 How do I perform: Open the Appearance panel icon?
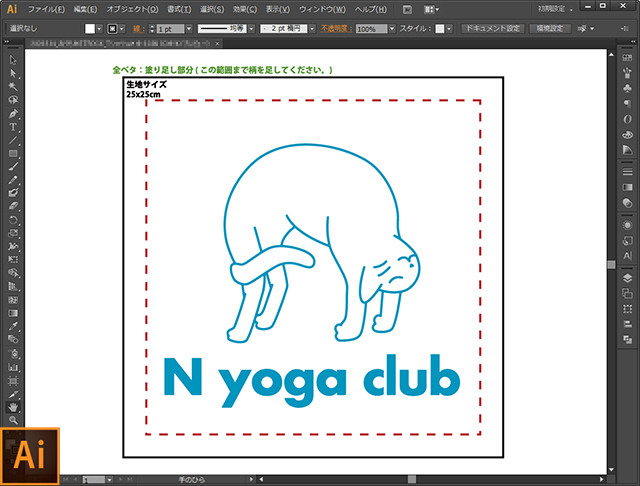click(627, 223)
